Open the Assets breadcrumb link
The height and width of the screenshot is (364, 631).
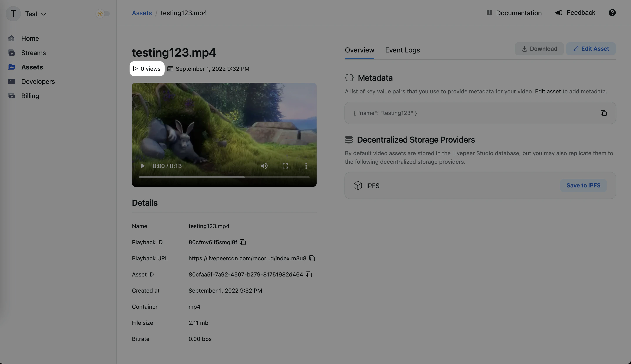tap(142, 13)
